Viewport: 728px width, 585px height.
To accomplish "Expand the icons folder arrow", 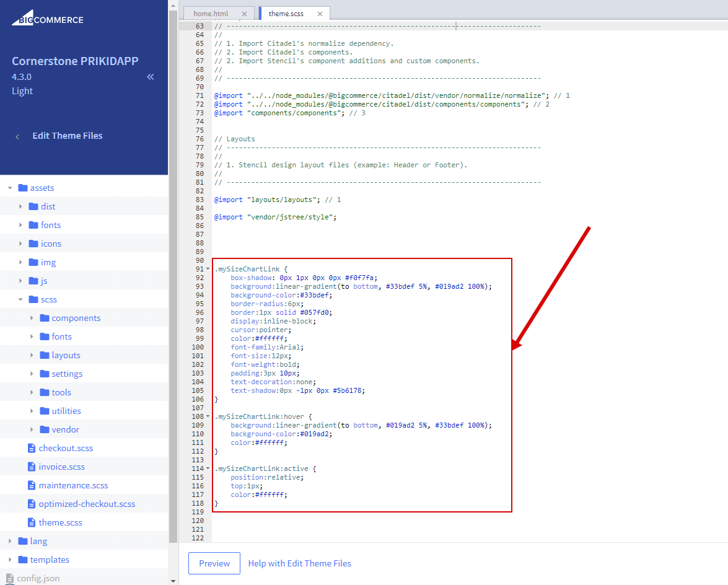I will tap(20, 244).
